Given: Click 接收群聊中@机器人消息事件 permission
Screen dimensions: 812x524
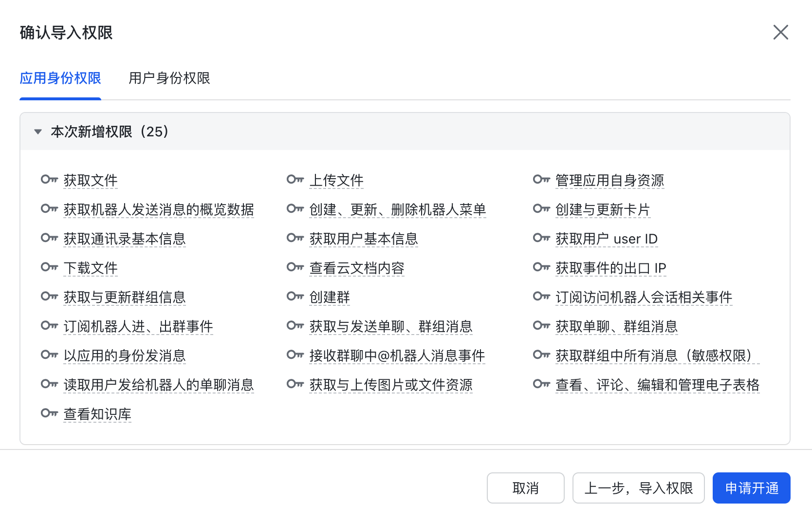Looking at the screenshot, I should [x=397, y=356].
